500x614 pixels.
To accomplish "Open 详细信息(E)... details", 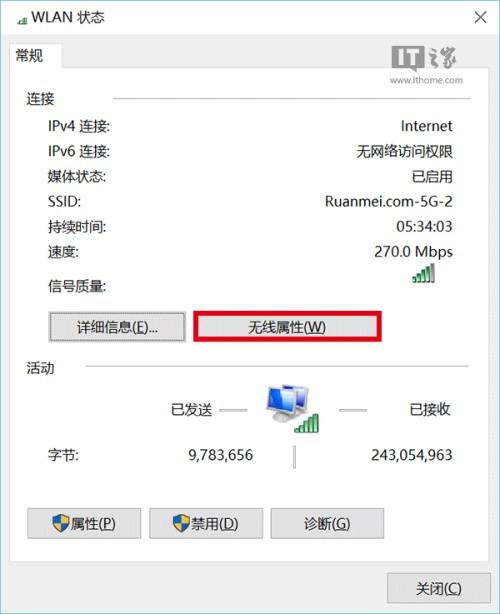I will pos(117,327).
